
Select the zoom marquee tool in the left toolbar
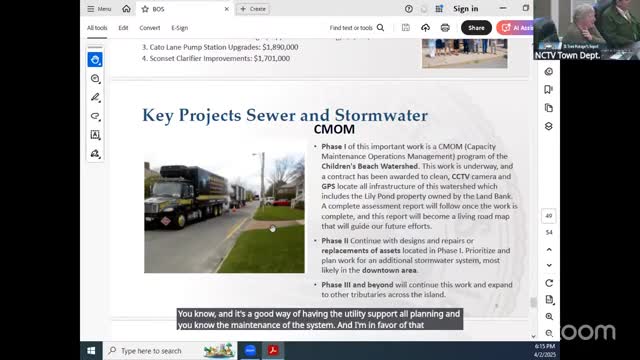[95, 78]
